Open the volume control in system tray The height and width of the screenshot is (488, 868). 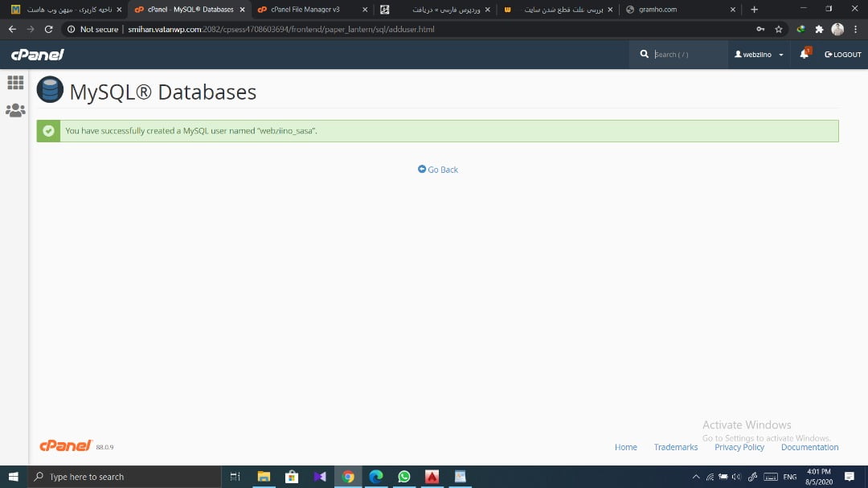[x=736, y=477]
